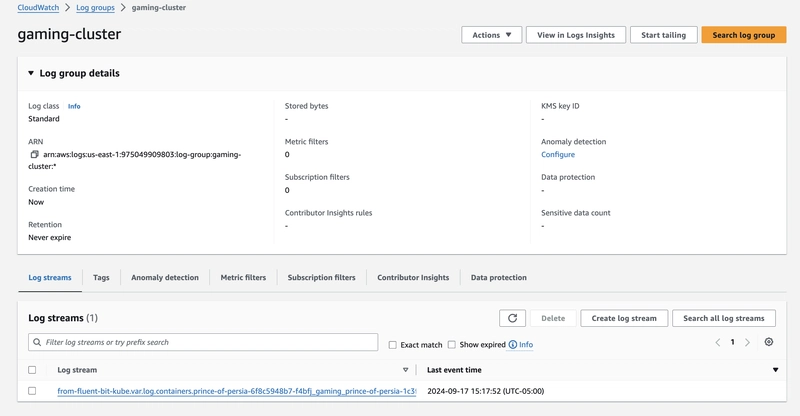Viewport: 800px width, 416px height.
Task: Open the log streams settings gear
Action: coord(768,342)
